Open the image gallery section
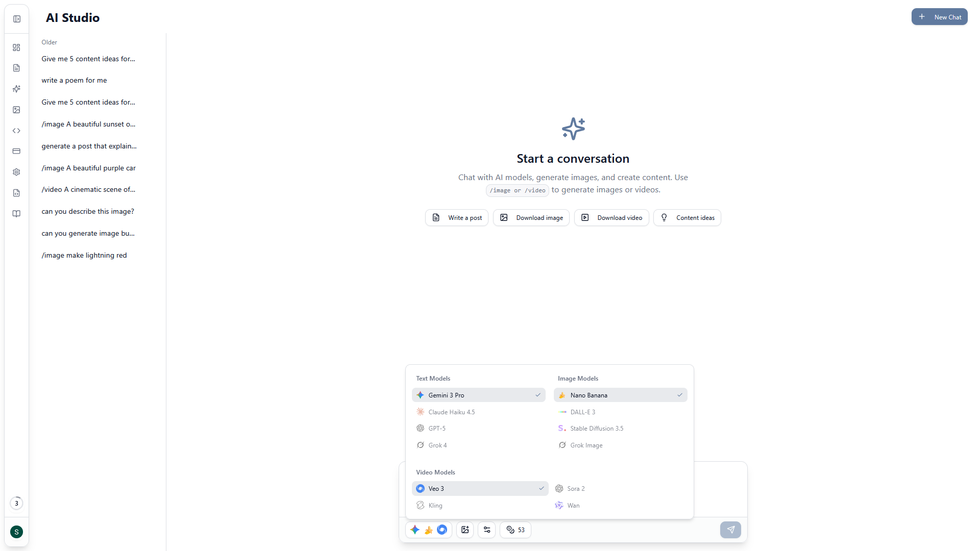Viewport: 980px width, 551px height. (x=17, y=110)
